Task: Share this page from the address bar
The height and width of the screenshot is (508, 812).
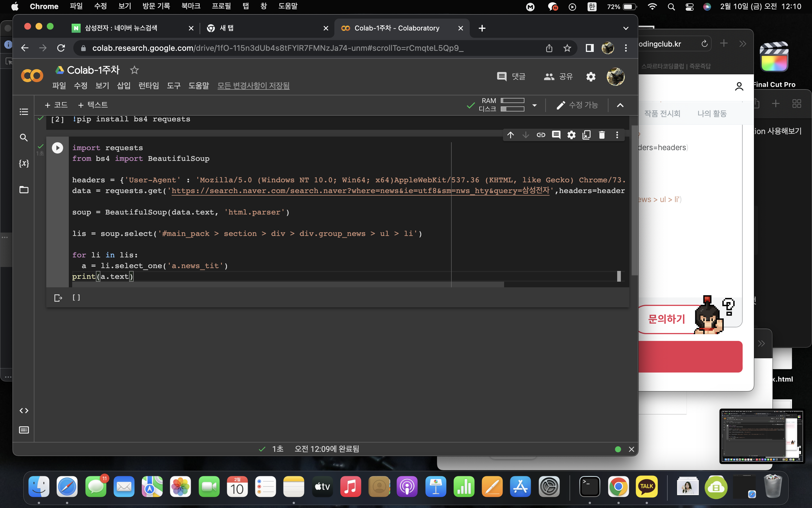Action: 549,48
